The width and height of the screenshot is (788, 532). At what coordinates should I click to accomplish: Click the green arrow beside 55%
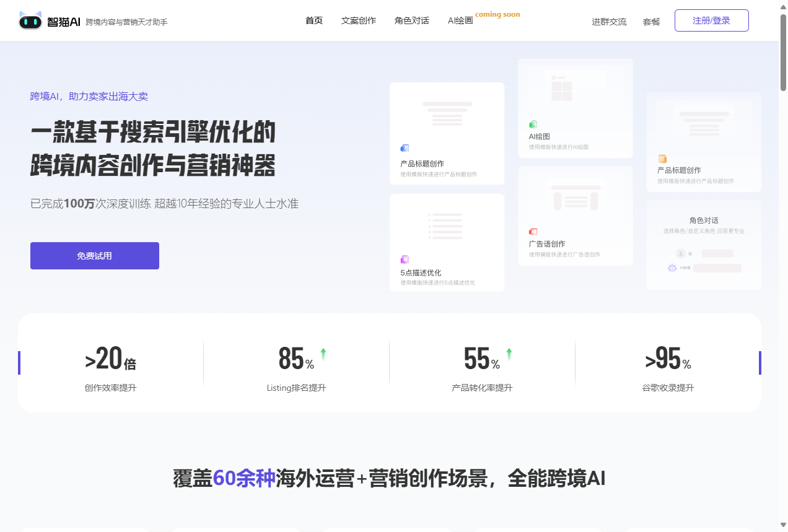(509, 354)
